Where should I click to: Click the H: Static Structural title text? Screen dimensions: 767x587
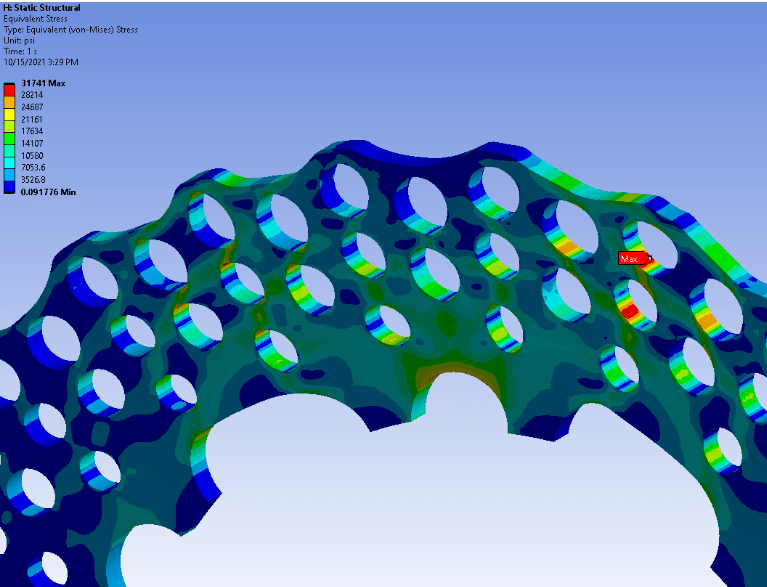pyautogui.click(x=43, y=8)
